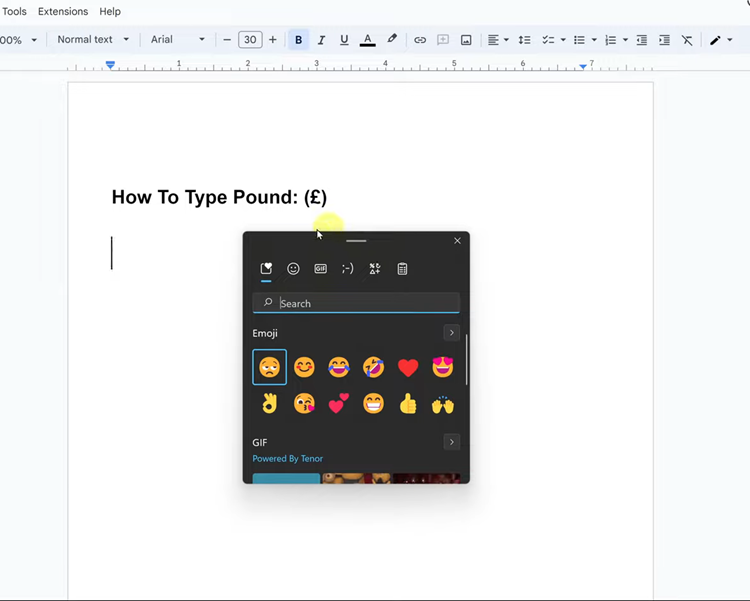The height and width of the screenshot is (601, 750).
Task: Open numbered list options arrow
Action: pyautogui.click(x=625, y=40)
